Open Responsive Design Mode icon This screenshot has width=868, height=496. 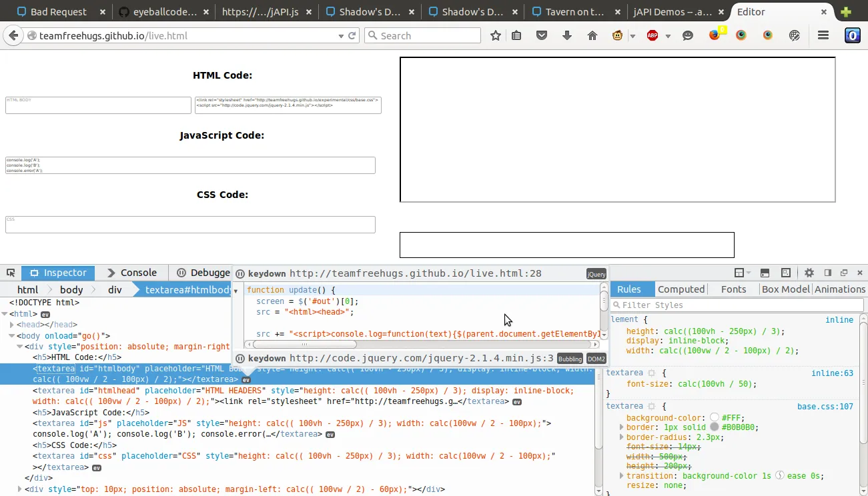786,273
